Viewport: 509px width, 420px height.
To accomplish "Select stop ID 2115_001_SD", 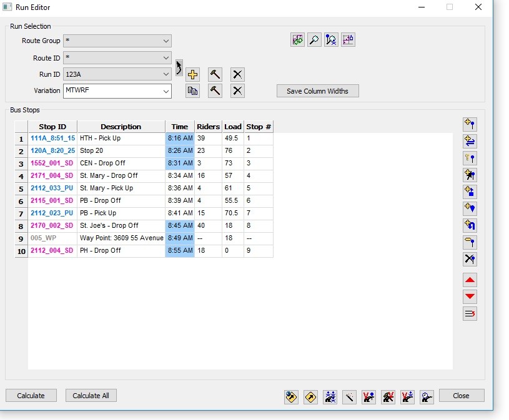I will click(52, 201).
